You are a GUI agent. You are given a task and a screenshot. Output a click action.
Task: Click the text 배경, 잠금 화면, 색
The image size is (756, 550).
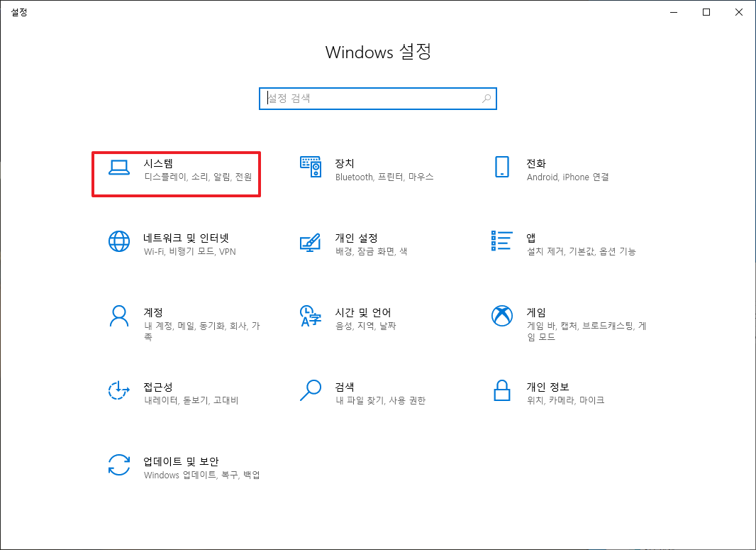(x=371, y=251)
